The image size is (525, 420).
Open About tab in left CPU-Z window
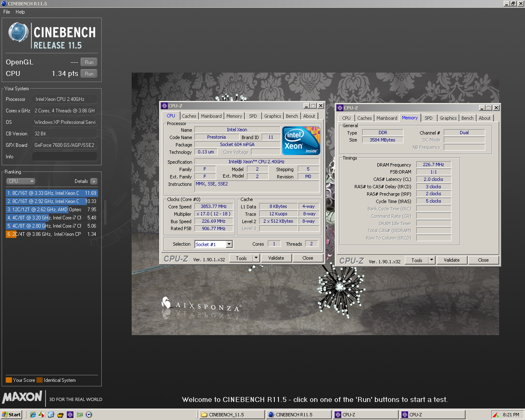309,116
